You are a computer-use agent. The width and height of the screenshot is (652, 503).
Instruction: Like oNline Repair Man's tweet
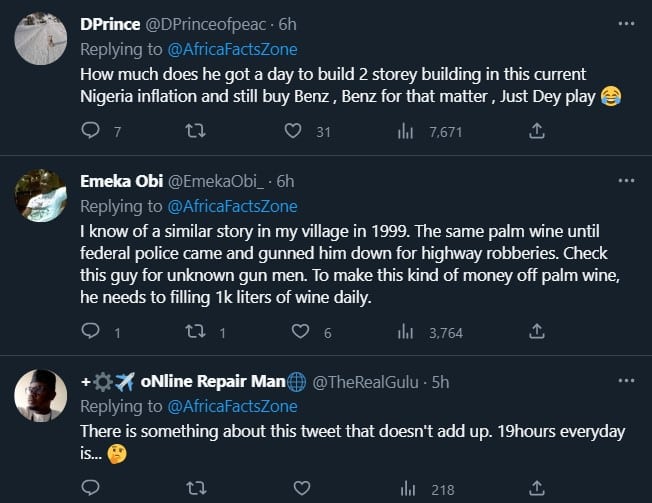tap(293, 487)
